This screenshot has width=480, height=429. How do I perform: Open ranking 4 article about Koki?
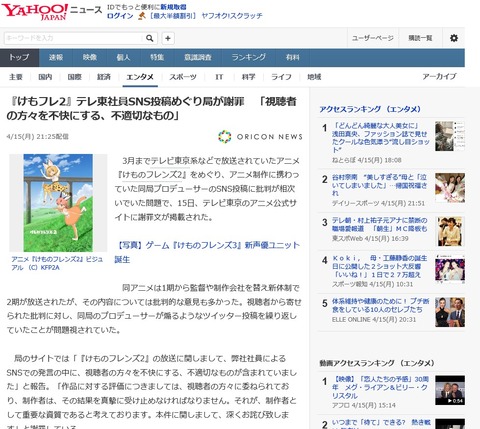click(x=379, y=266)
